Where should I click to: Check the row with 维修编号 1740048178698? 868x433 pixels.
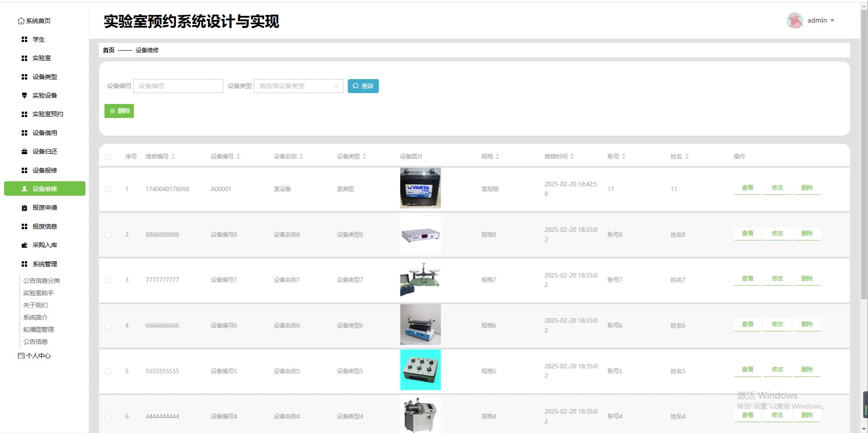(108, 189)
